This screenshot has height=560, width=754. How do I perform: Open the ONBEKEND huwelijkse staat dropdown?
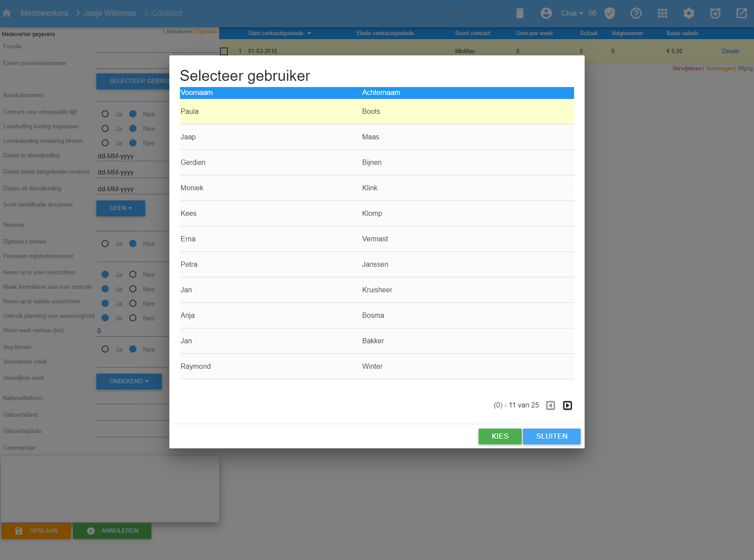click(128, 381)
